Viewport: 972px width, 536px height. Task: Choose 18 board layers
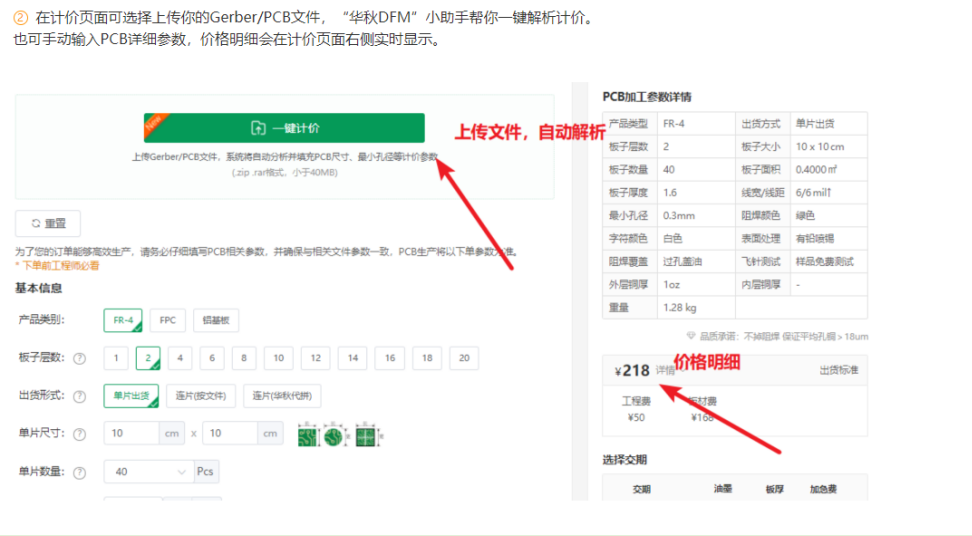427,358
